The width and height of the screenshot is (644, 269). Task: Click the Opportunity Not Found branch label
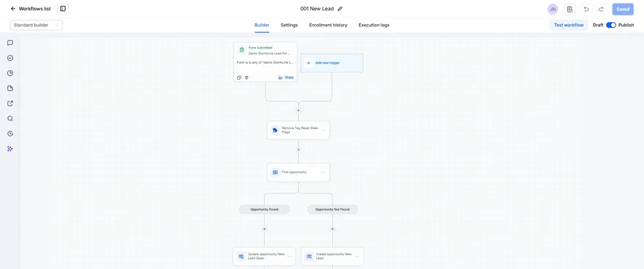coord(332,210)
